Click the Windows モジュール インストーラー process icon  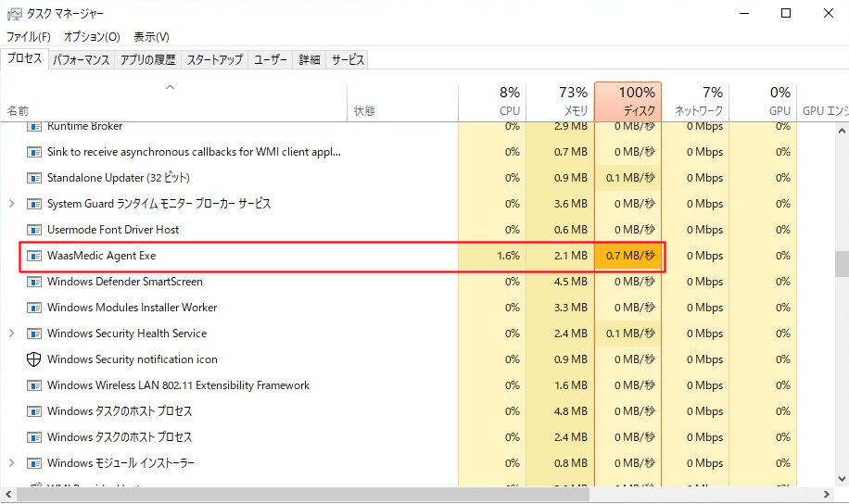(33, 463)
